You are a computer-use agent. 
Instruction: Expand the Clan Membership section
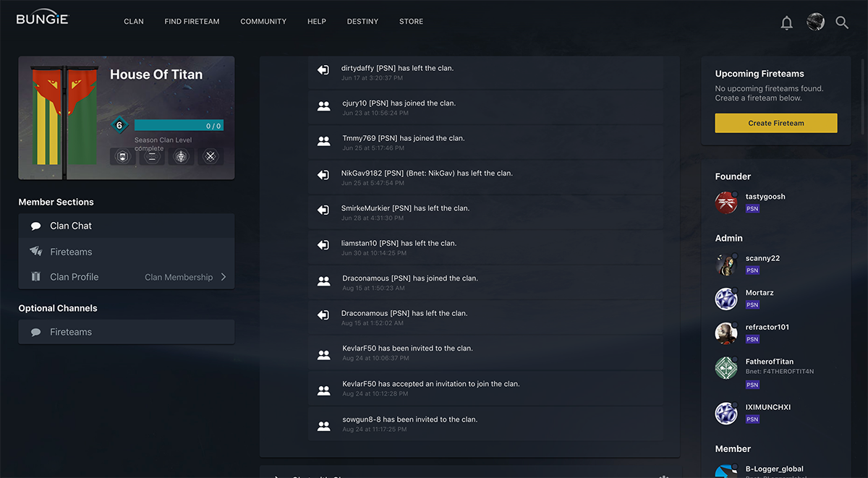tap(191, 276)
